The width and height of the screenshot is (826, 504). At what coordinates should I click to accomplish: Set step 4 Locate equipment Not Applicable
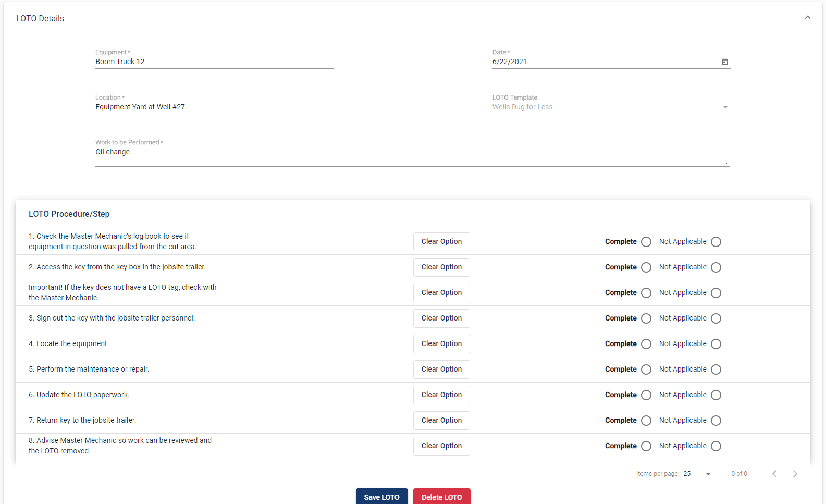716,344
